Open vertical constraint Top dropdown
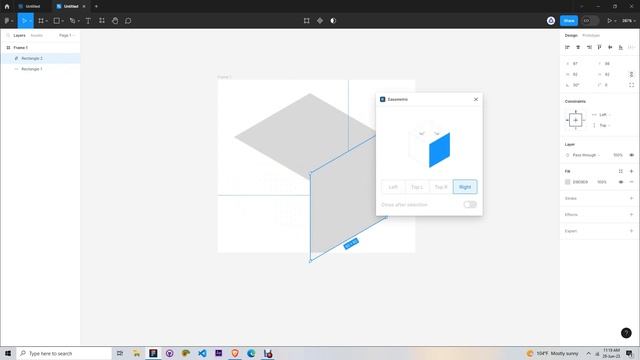Screen dimensions: 640x360 pyautogui.click(x=604, y=125)
